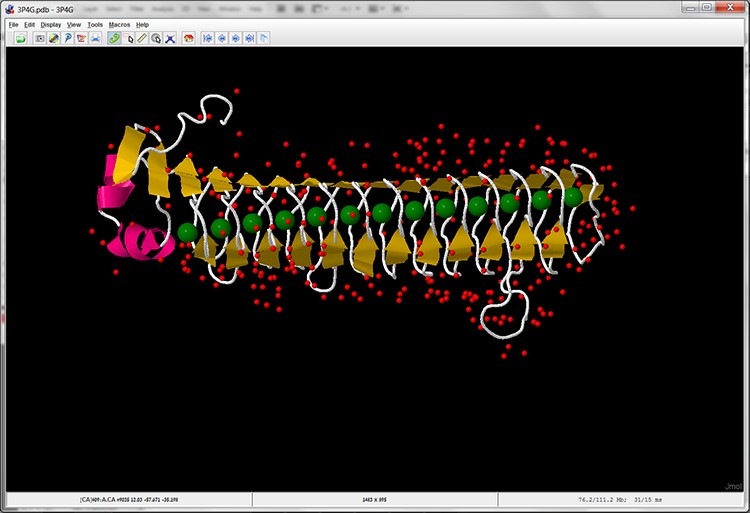Open the Macros menu
This screenshot has width=750, height=513.
(119, 24)
